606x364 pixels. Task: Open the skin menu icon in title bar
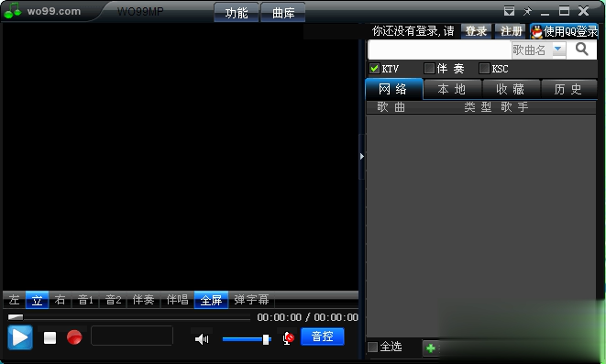(509, 11)
